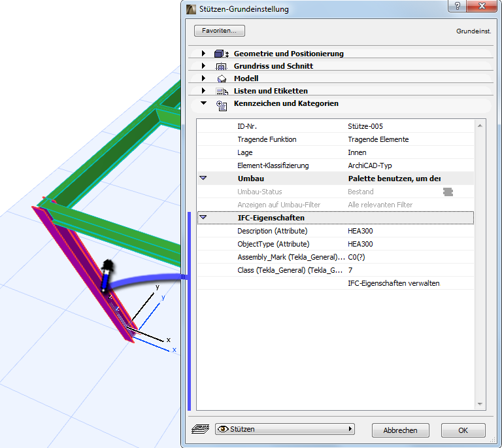
Task: Change Tragende Funktion value Tragende Elemente
Action: (378, 139)
